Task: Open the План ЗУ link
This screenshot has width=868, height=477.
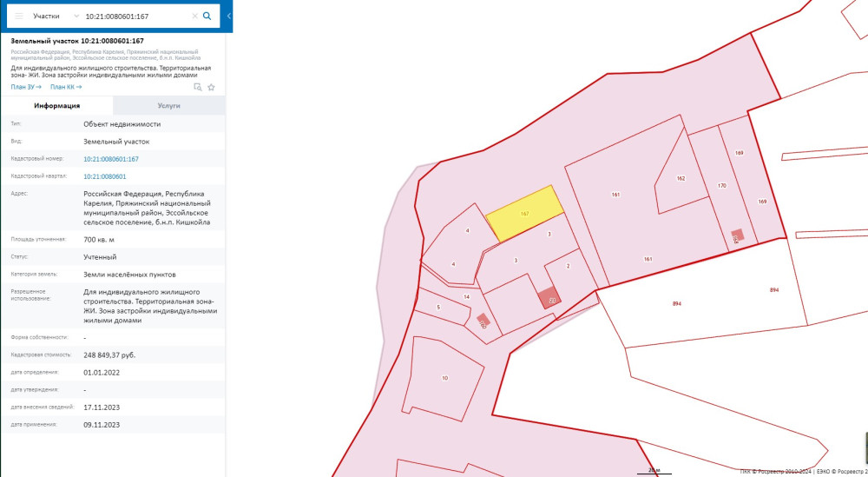Action: click(x=26, y=87)
